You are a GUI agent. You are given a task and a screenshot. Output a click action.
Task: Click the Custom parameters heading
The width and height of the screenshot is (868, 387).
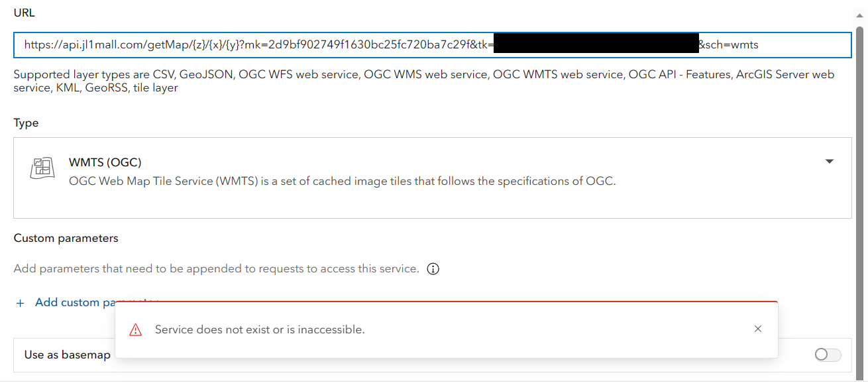(66, 238)
